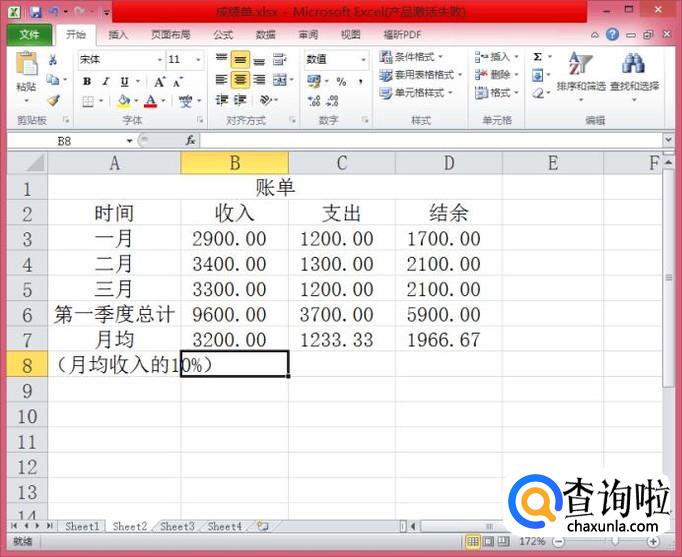The image size is (682, 557).
Task: Open 单元格样式 cell styles
Action: click(x=415, y=93)
